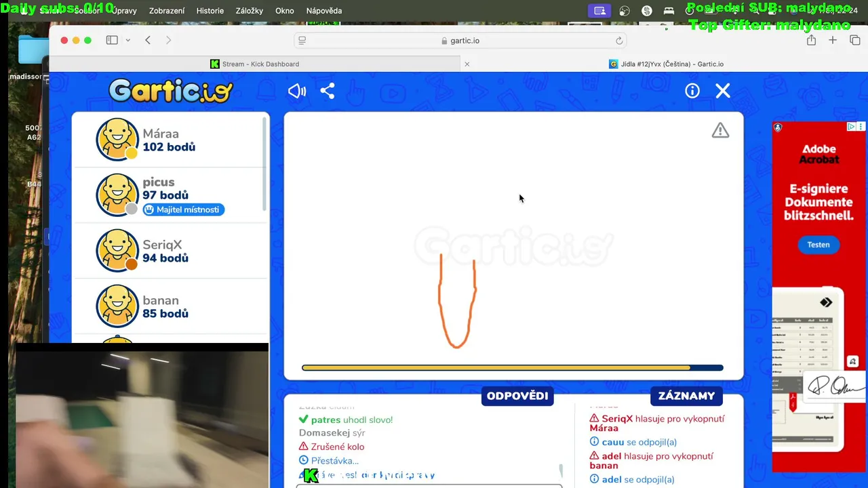Click the share icon in Gartic header

click(x=328, y=91)
